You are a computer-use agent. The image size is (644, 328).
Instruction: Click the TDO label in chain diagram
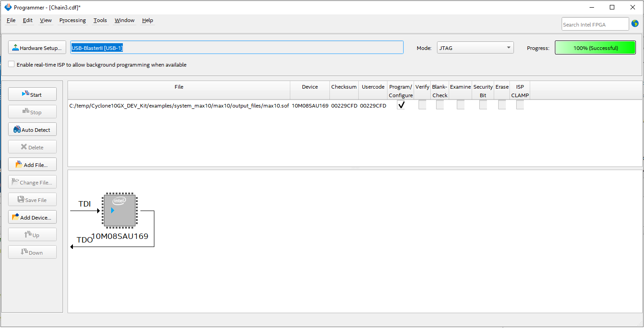click(x=85, y=240)
